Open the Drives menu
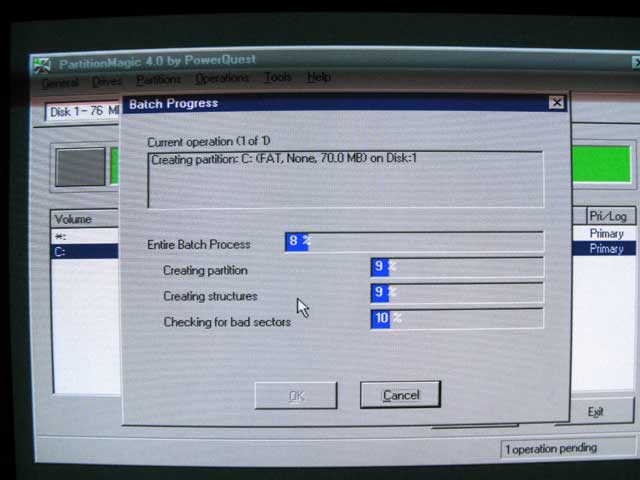640x480 pixels. 107,81
